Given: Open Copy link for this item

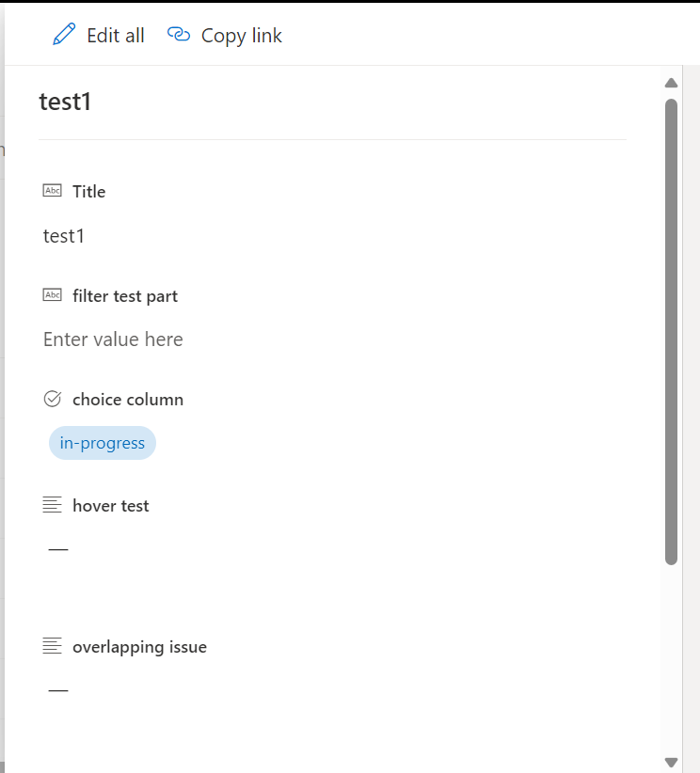Looking at the screenshot, I should pos(240,35).
